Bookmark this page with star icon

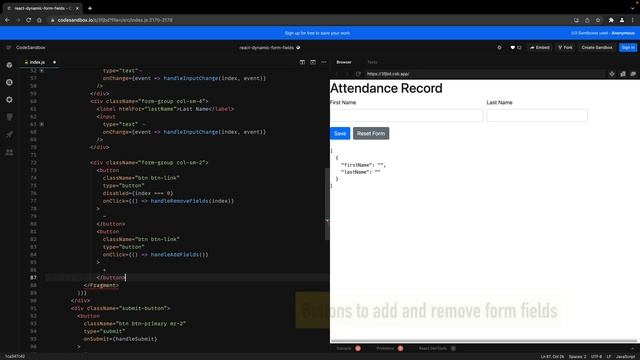(x=598, y=20)
